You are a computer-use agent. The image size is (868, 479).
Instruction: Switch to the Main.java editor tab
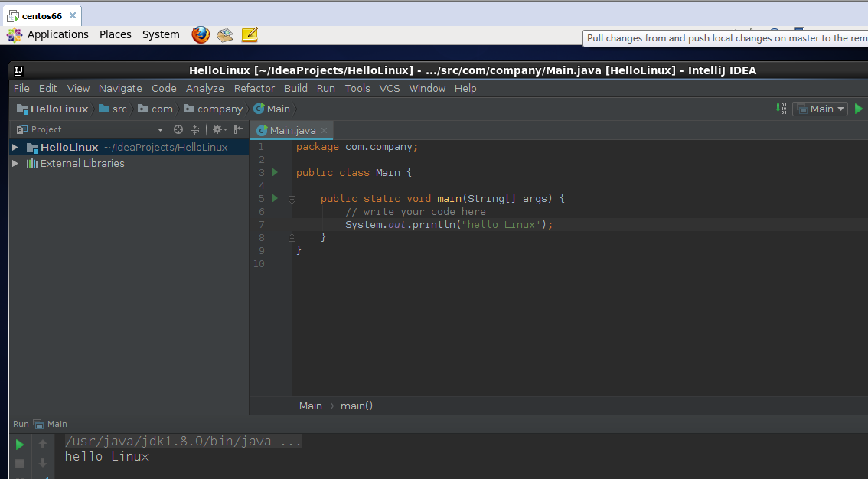292,131
